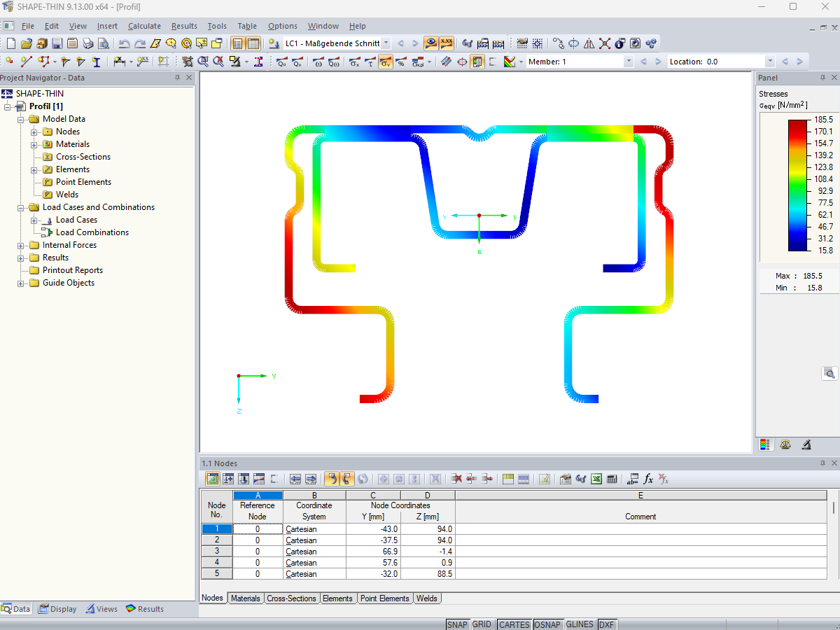Select the mirror cross-section icon
The image size is (840, 630).
tap(589, 43)
